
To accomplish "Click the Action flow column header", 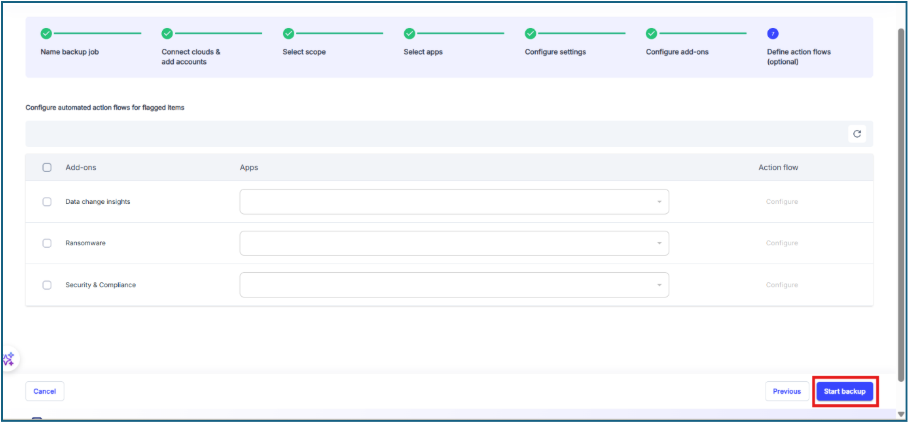I will click(778, 167).
